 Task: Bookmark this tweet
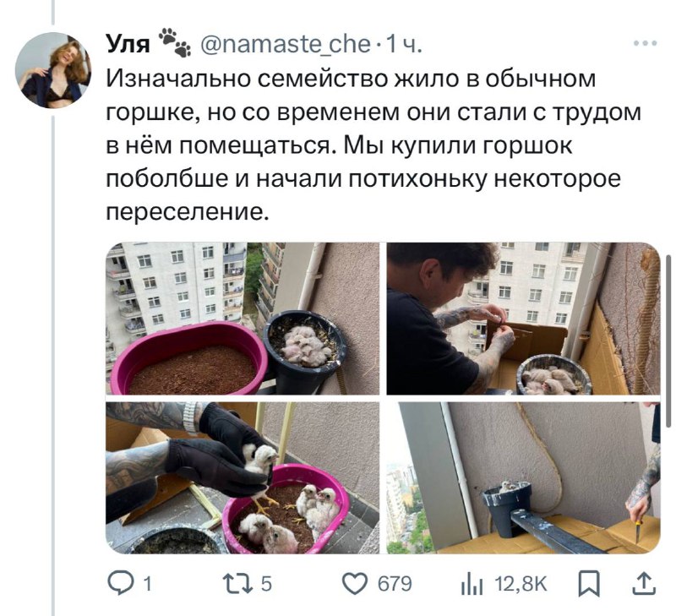589,584
